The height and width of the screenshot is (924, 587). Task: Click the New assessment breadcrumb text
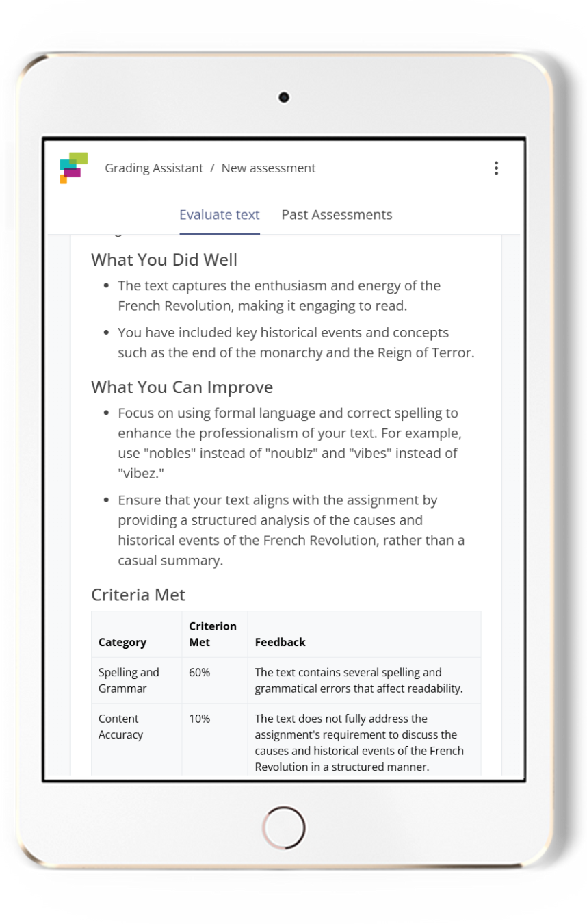[268, 168]
